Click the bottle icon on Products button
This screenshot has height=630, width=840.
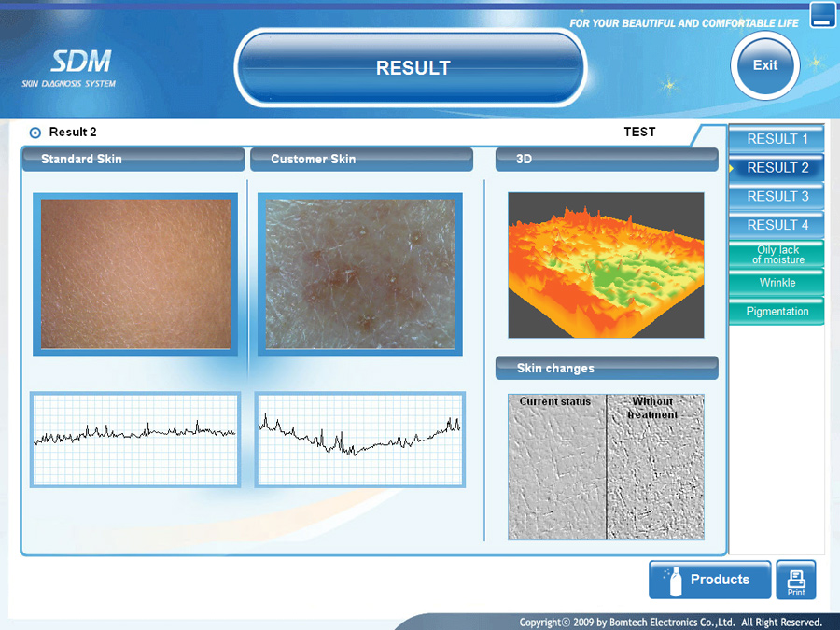tap(671, 581)
